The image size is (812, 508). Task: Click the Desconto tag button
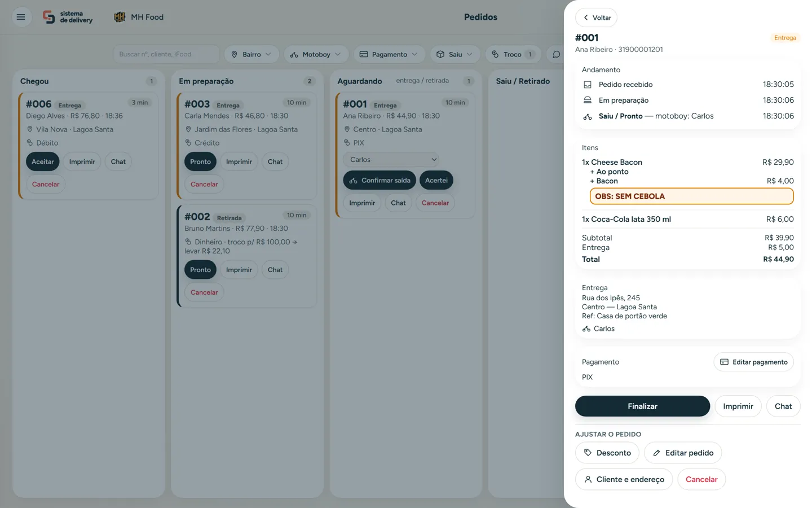607,453
